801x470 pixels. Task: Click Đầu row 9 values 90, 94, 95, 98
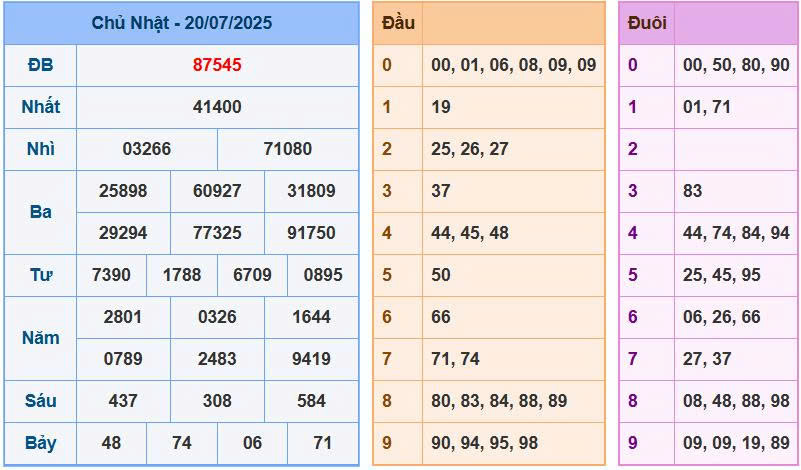484,442
